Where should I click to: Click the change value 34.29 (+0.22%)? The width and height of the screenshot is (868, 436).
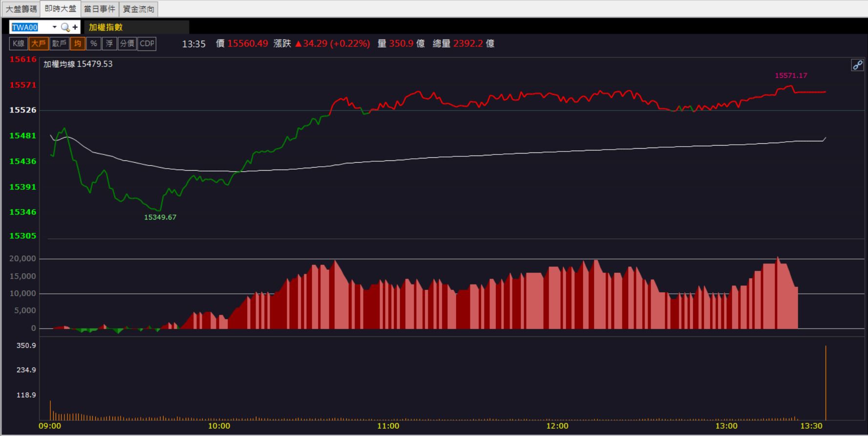[x=332, y=44]
